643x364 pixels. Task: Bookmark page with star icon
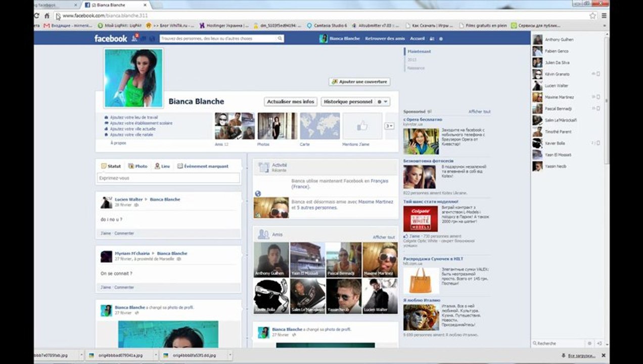tap(592, 16)
